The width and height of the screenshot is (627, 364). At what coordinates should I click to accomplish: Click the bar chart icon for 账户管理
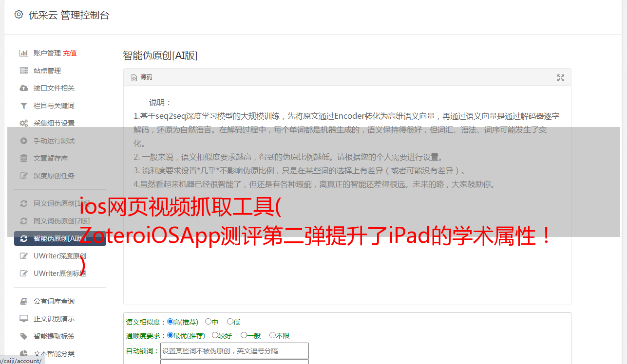click(x=23, y=53)
